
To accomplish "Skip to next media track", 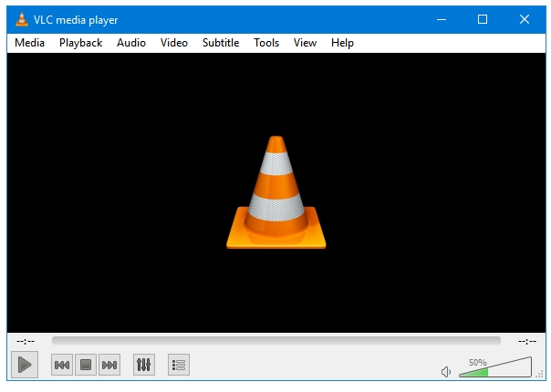I will [109, 365].
